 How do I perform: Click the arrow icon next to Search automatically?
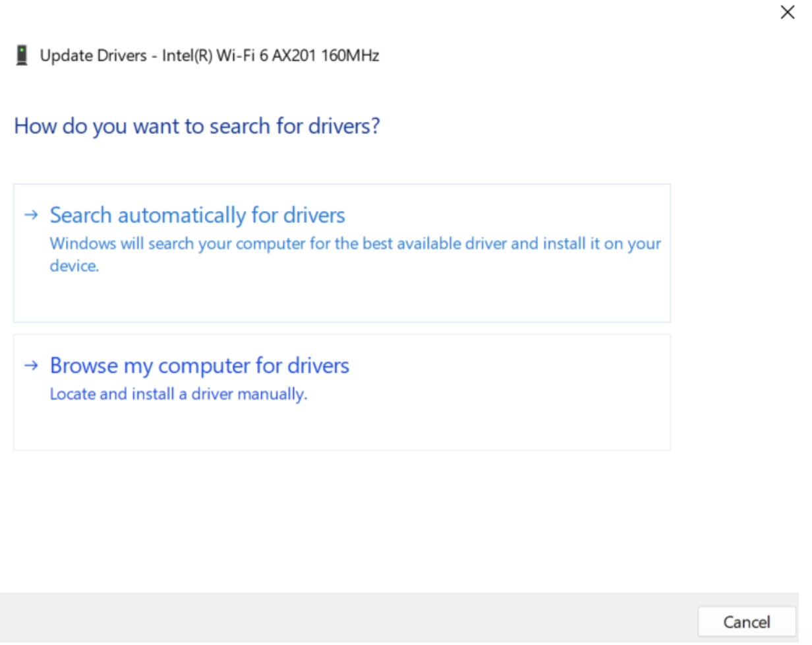(30, 215)
